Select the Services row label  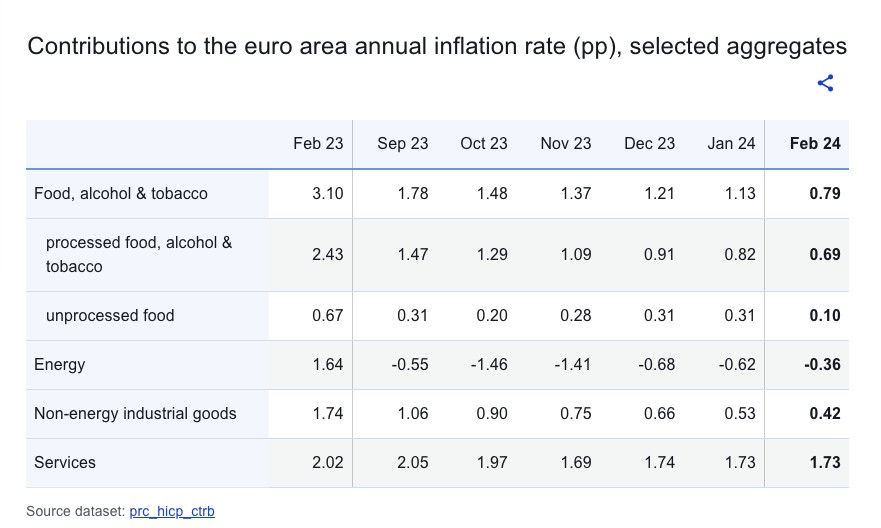pyautogui.click(x=65, y=463)
